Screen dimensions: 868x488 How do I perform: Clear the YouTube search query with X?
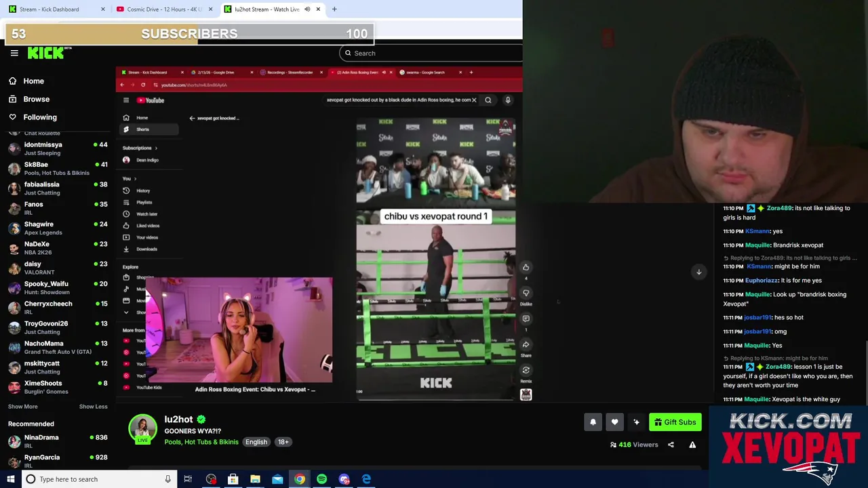tap(474, 100)
